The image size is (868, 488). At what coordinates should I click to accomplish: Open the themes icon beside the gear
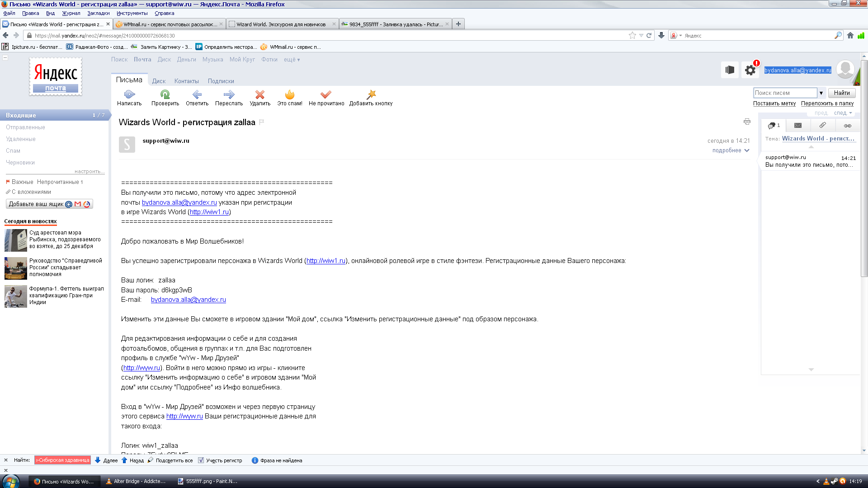coord(730,70)
